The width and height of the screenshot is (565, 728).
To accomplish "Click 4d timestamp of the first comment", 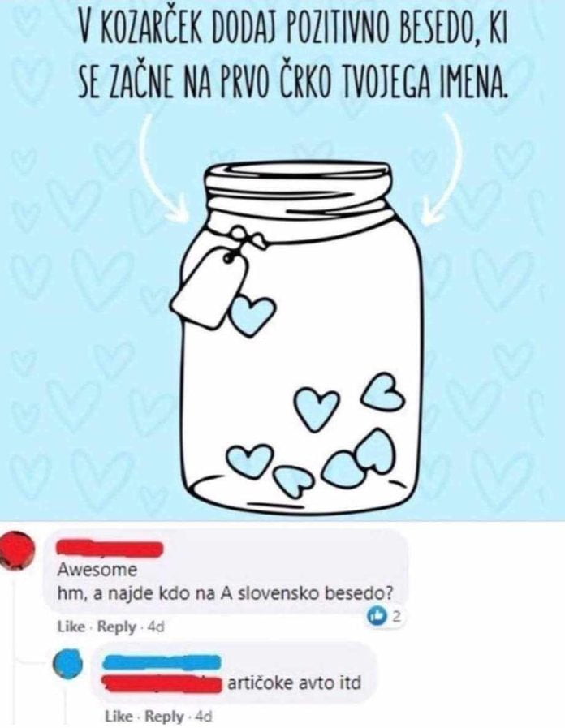I will (x=156, y=627).
